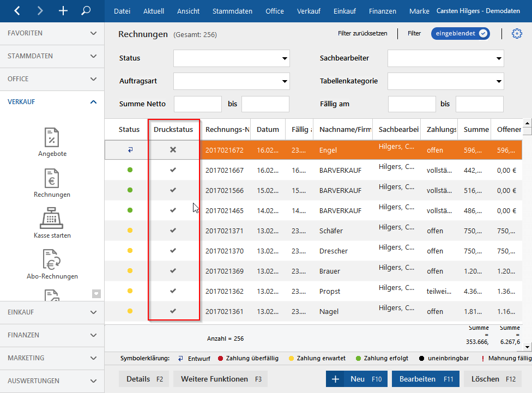Viewport: 532px width, 393px height.
Task: Expand the FAVORITEN sidebar section
Action: [x=52, y=33]
